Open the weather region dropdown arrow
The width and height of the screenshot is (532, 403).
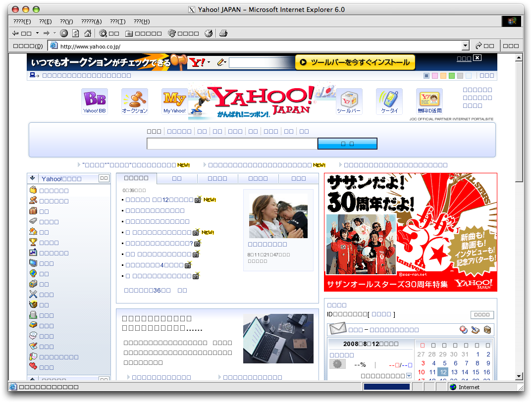[409, 375]
